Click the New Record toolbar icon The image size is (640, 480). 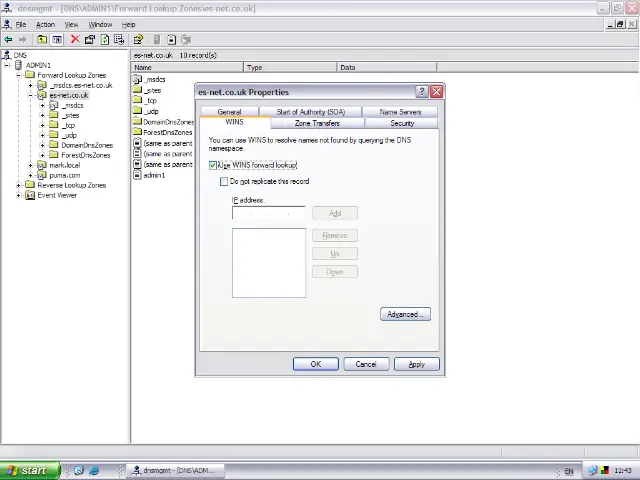coord(171,40)
